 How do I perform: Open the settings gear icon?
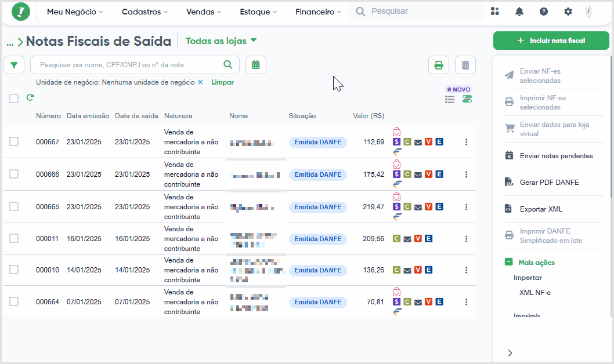pos(568,12)
